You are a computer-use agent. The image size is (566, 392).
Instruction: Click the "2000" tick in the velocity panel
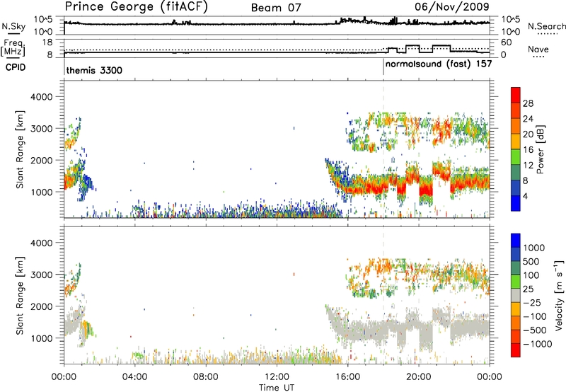tap(41, 306)
